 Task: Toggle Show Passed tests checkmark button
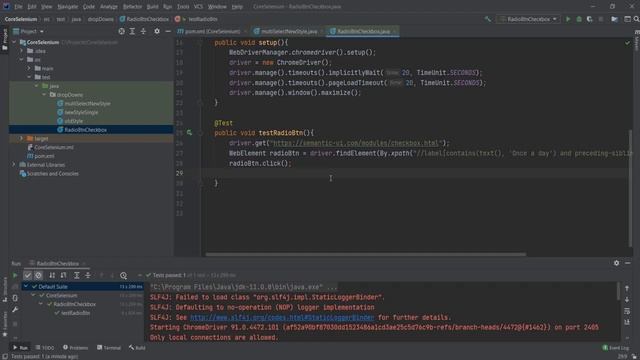coord(27,276)
